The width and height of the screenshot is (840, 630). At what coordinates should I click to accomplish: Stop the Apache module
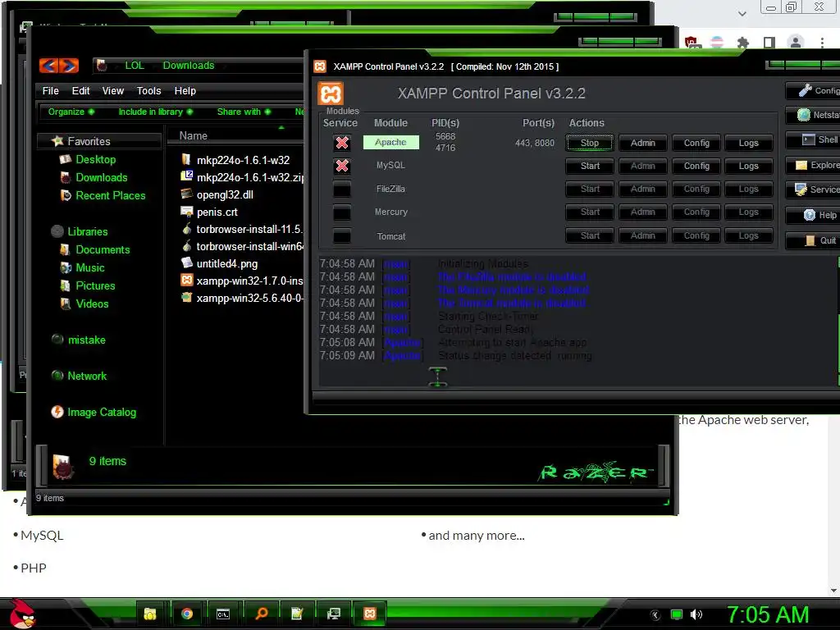[589, 143]
